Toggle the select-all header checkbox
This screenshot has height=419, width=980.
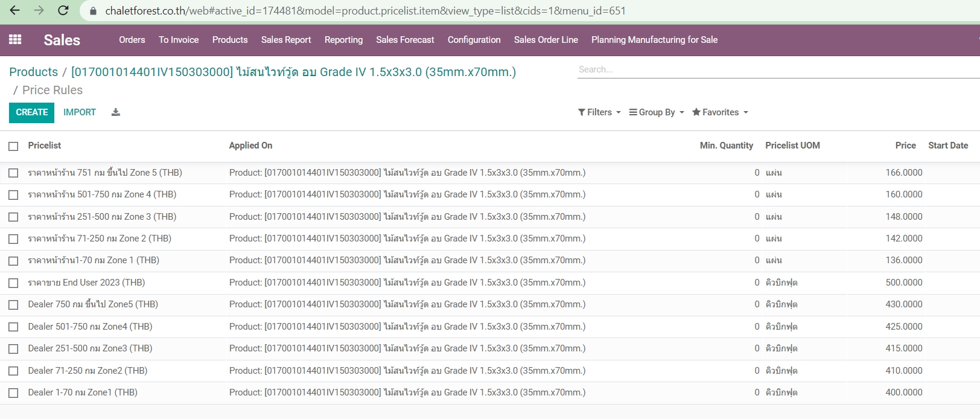pos(13,146)
